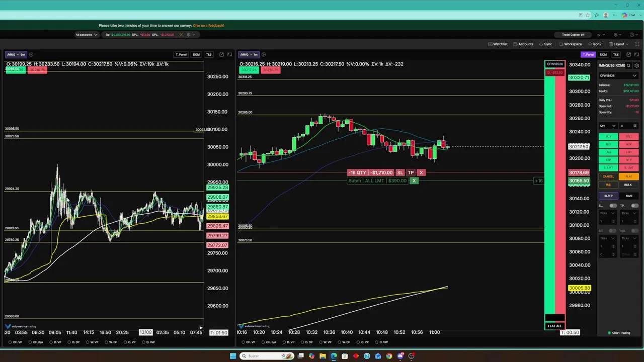Open DOM on the left chart
The width and height of the screenshot is (644, 362).
[196, 54]
